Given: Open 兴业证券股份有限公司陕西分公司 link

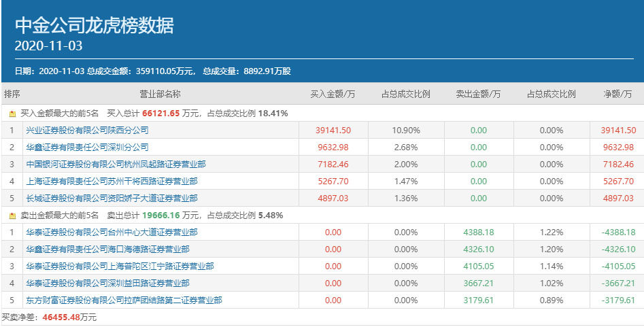Looking at the screenshot, I should click(x=87, y=130).
